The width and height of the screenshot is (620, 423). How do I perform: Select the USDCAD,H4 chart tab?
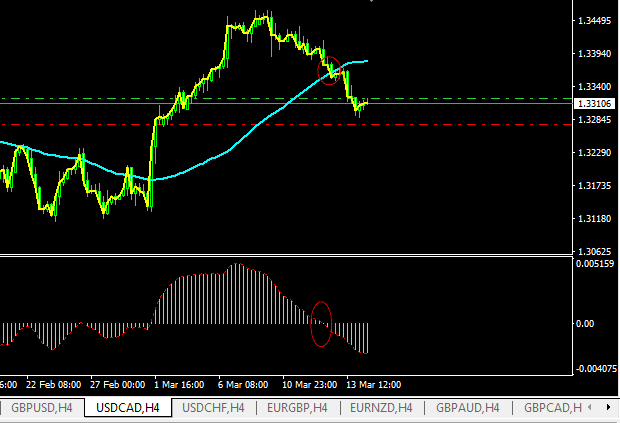click(127, 407)
